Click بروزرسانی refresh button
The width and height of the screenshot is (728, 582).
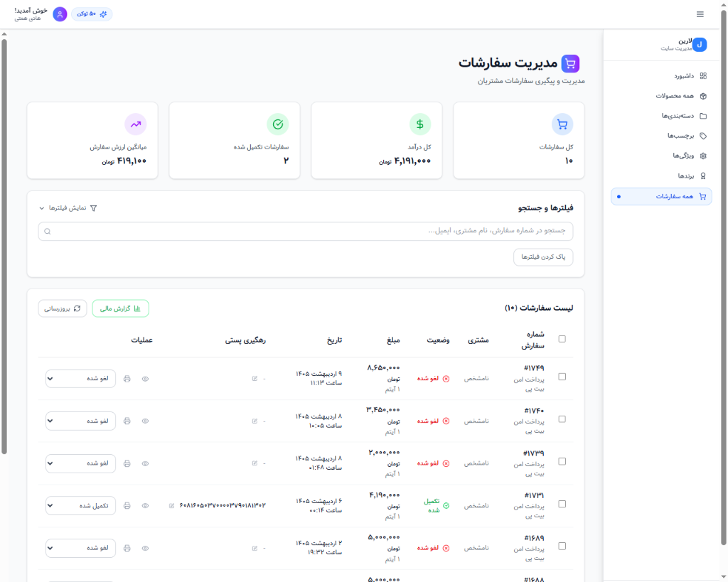pyautogui.click(x=63, y=308)
